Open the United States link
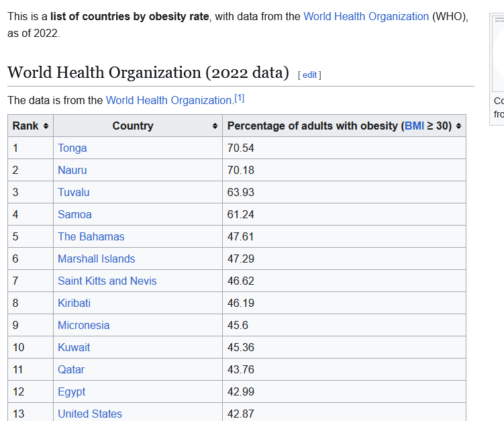 90,414
